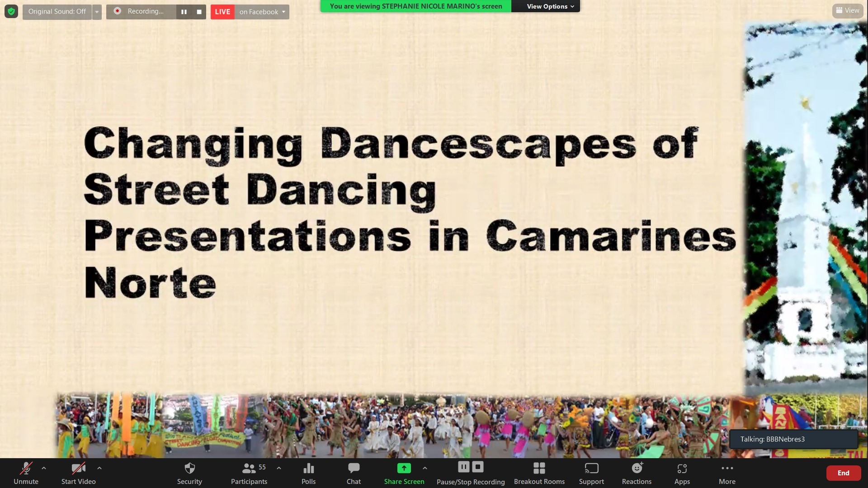Click the View layout button at top right
The height and width of the screenshot is (488, 868).
(x=848, y=10)
